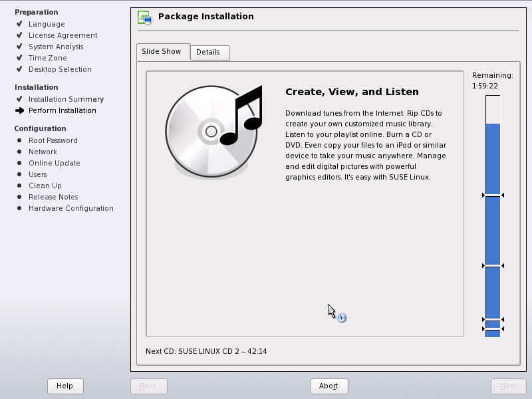Image resolution: width=532 pixels, height=399 pixels.
Task: Click the Installation Summary step text
Action: pyautogui.click(x=66, y=99)
